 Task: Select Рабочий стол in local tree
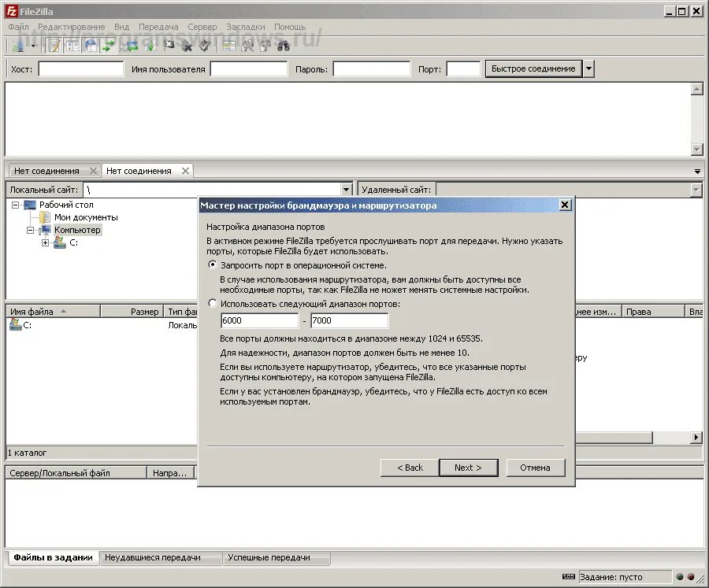click(66, 205)
